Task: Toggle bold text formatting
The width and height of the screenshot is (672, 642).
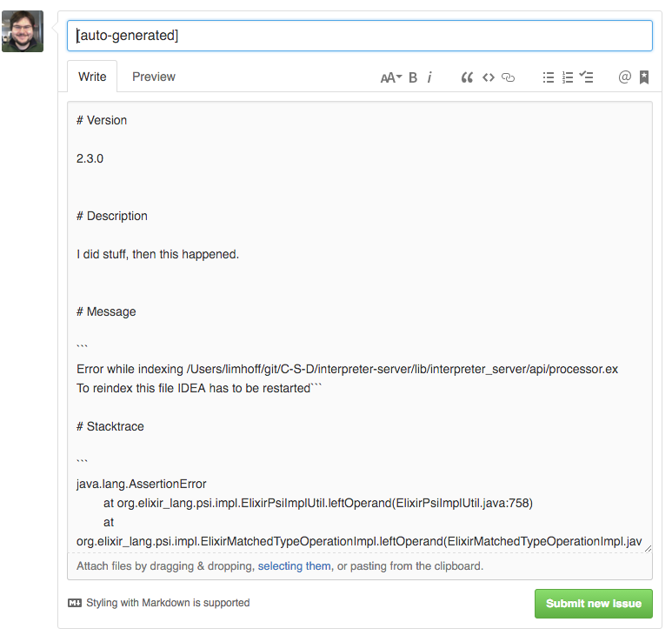Action: (413, 77)
